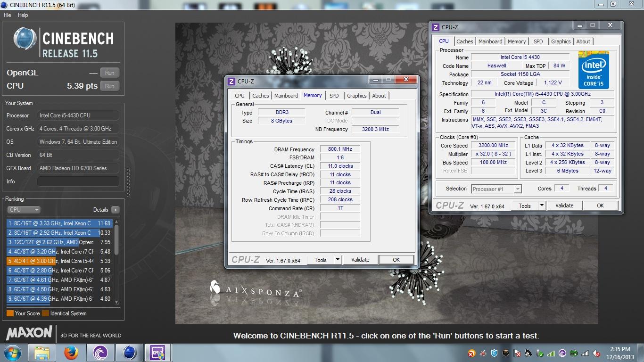Open the Action Center flag tray icon
The height and width of the screenshot is (362, 644).
[517, 353]
